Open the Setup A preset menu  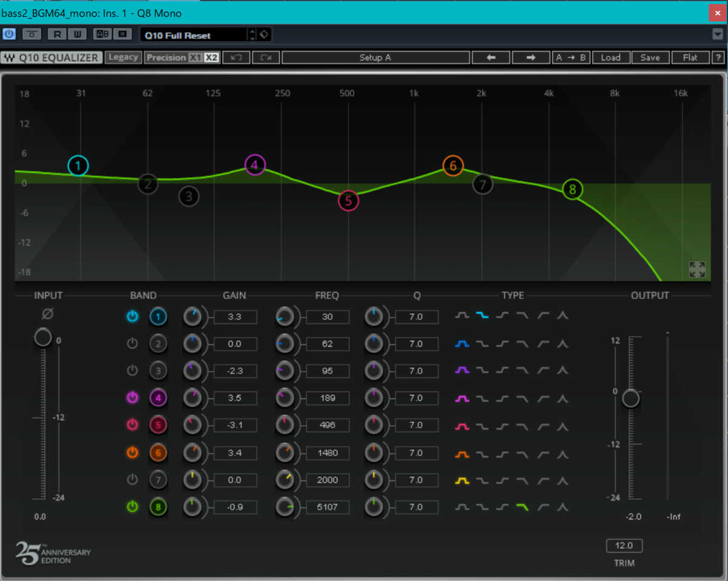pos(376,58)
